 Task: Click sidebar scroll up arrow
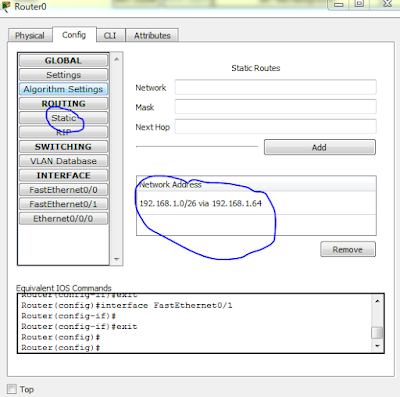click(x=117, y=59)
